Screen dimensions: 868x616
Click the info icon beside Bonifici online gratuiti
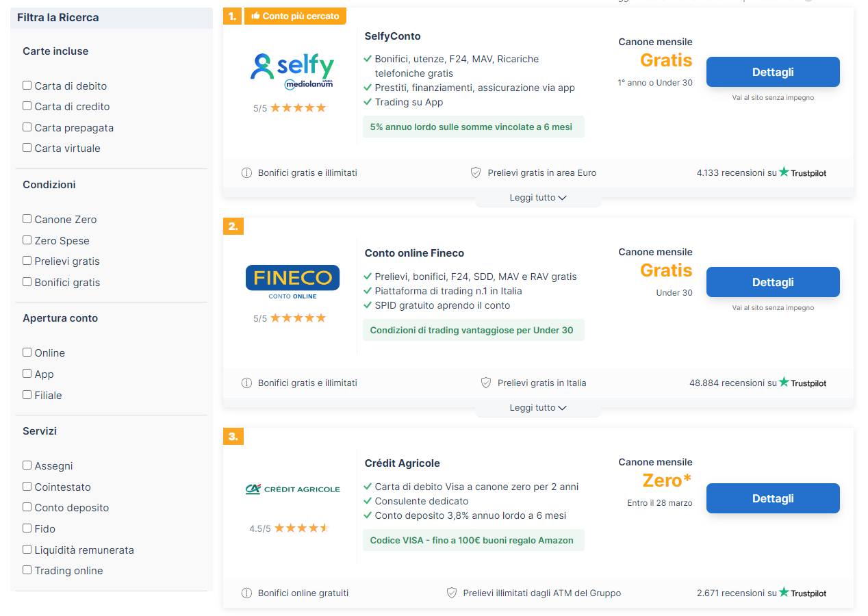[x=246, y=593]
